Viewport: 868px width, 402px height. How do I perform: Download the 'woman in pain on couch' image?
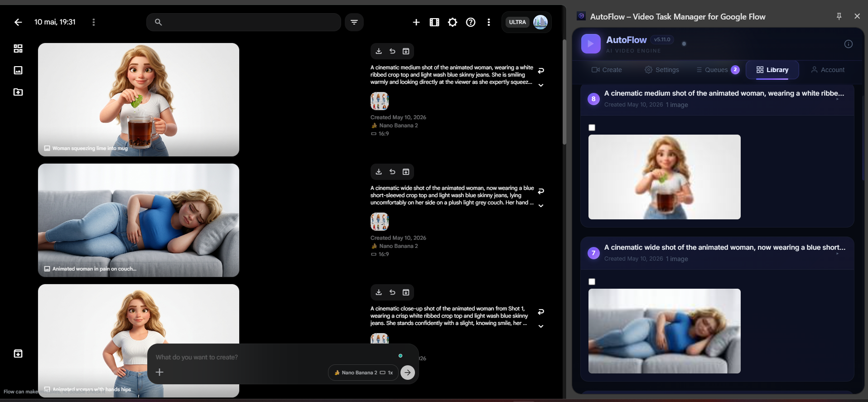(379, 172)
